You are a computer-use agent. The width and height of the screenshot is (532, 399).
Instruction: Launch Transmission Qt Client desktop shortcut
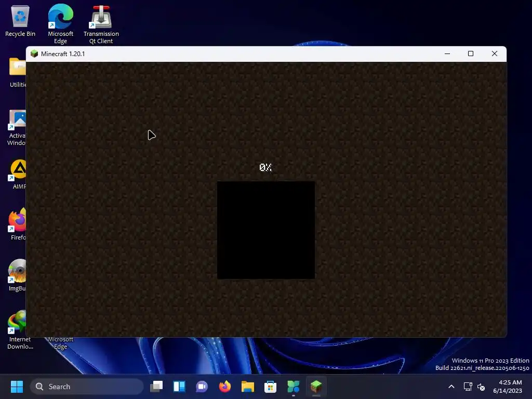pyautogui.click(x=101, y=24)
